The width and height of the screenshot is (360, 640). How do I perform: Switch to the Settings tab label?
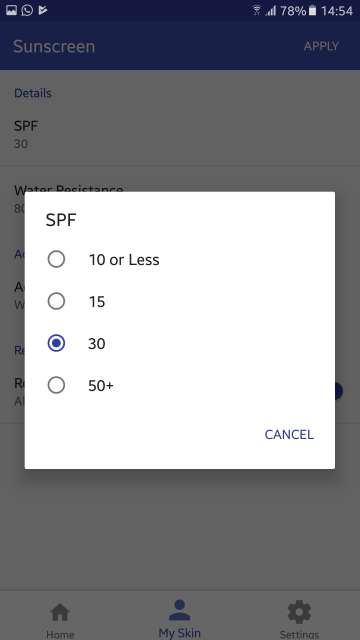299,635
